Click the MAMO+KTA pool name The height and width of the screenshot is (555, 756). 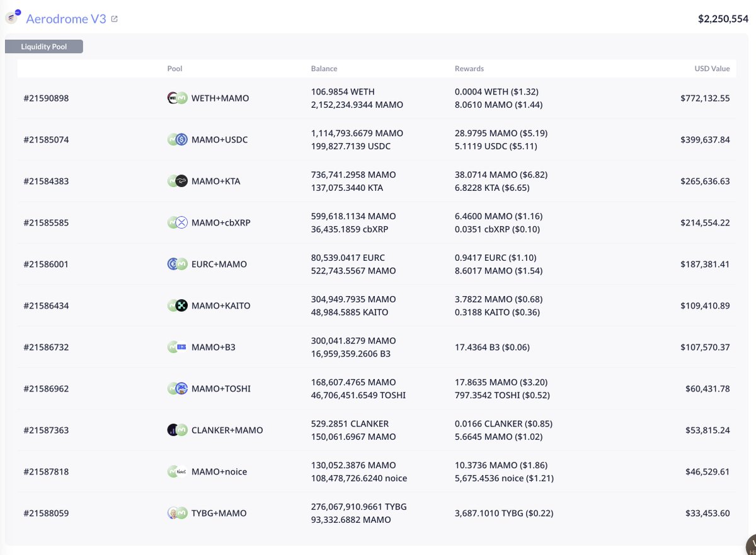(216, 181)
